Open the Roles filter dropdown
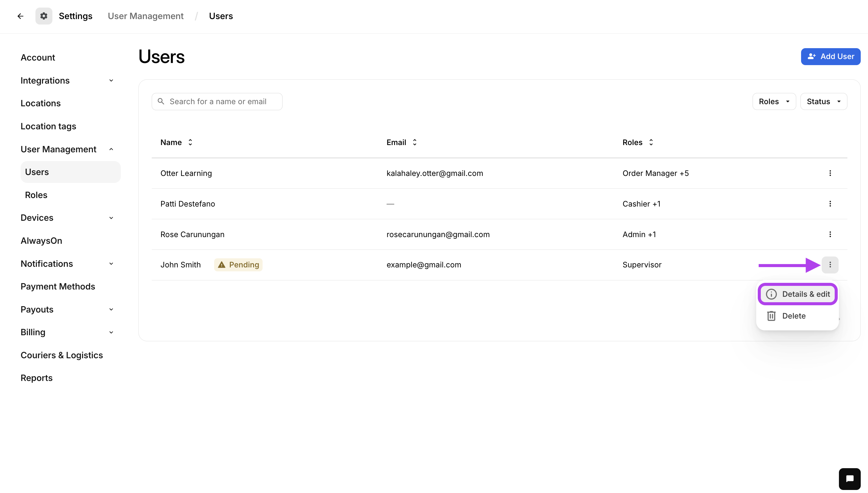 click(x=774, y=101)
